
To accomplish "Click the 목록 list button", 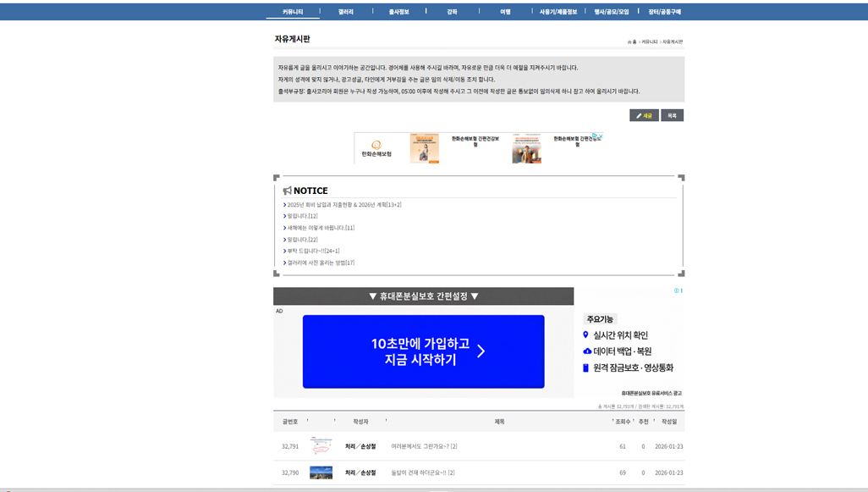I will coord(672,116).
